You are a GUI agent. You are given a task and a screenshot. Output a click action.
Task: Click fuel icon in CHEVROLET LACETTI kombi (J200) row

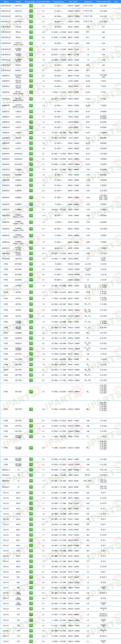point(31,43)
